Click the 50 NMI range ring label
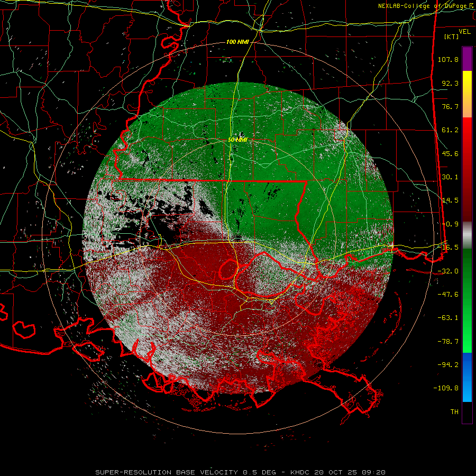 [237, 140]
